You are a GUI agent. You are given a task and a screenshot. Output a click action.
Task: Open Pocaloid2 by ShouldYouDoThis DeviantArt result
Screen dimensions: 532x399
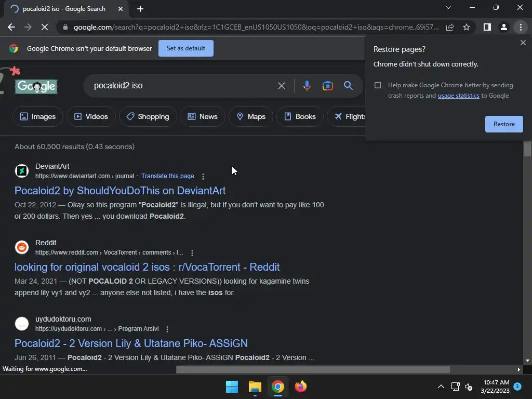[x=120, y=191]
